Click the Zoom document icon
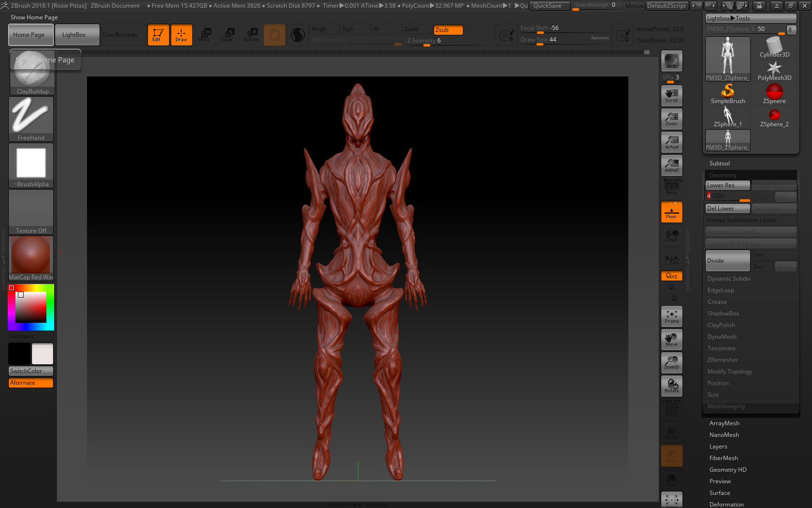This screenshot has height=508, width=812. coord(671,119)
